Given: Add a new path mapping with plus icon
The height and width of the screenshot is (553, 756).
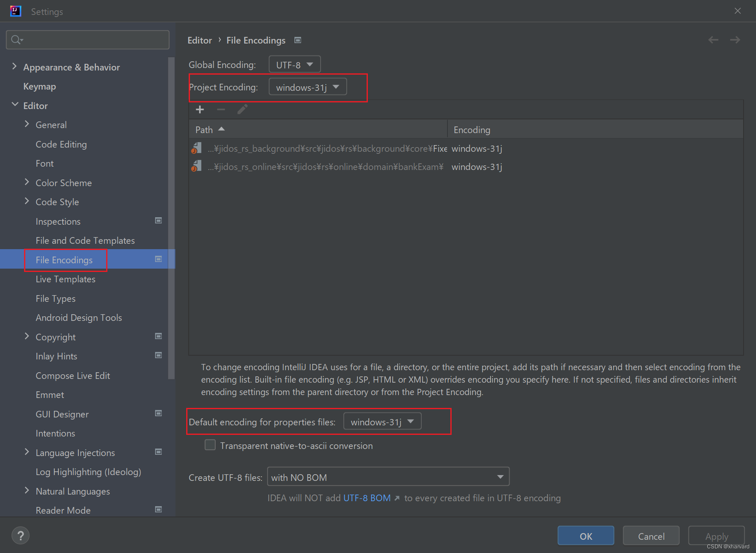Looking at the screenshot, I should pos(200,109).
